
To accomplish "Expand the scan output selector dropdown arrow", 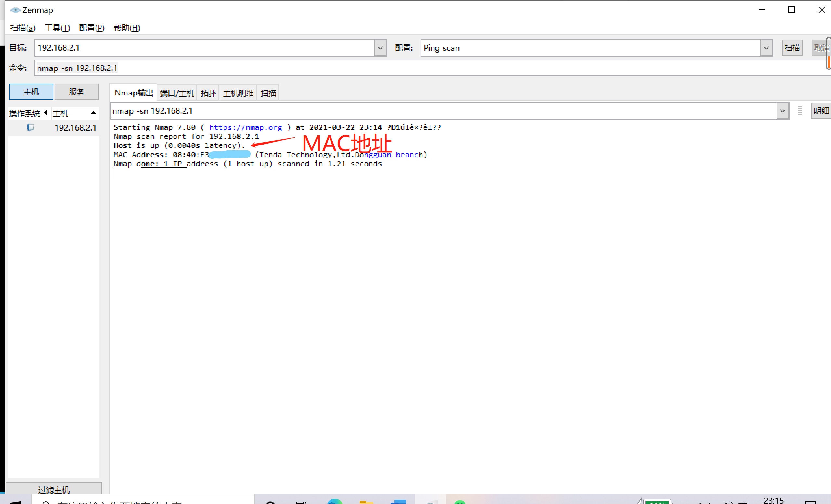I will [x=783, y=111].
